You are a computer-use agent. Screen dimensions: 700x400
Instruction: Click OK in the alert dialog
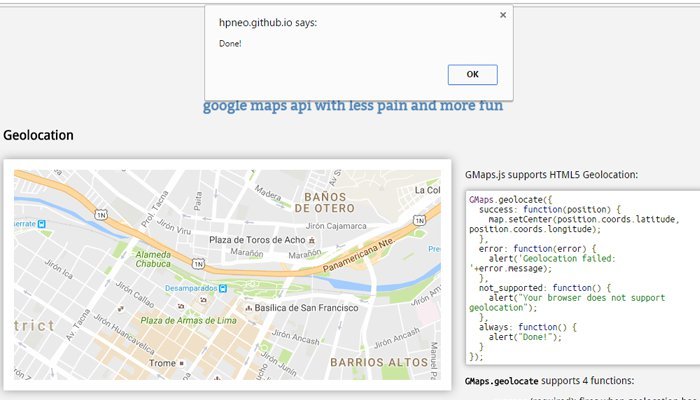(x=472, y=75)
